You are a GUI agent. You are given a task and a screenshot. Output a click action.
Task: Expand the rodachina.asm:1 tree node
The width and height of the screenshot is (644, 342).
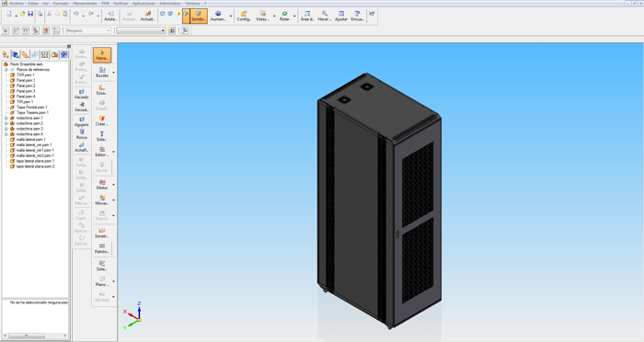click(x=6, y=118)
